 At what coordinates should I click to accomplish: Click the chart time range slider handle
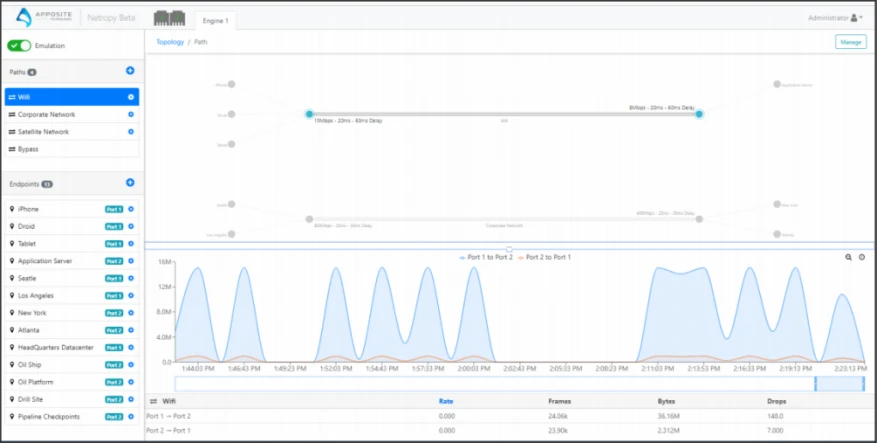[x=816, y=384]
